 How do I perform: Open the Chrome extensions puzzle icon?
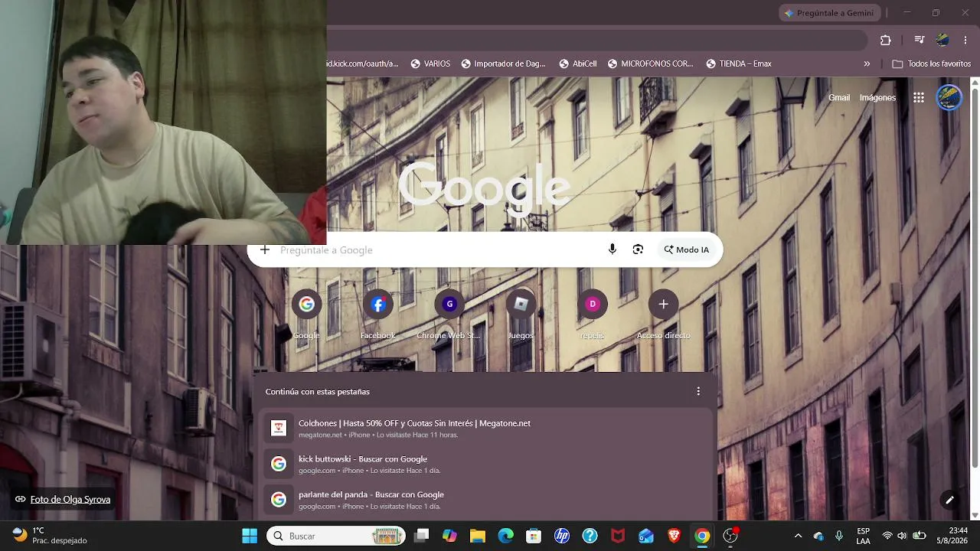pyautogui.click(x=886, y=41)
